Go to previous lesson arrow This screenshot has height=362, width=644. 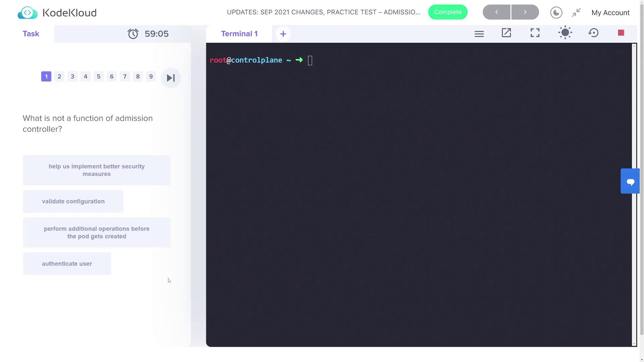[x=496, y=12]
